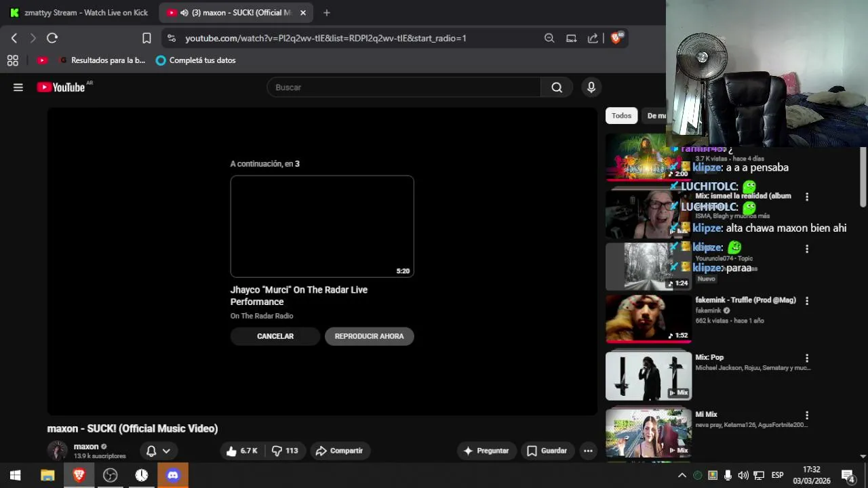
Task: Open the upcoming Jhayco video thumbnail
Action: click(x=322, y=226)
